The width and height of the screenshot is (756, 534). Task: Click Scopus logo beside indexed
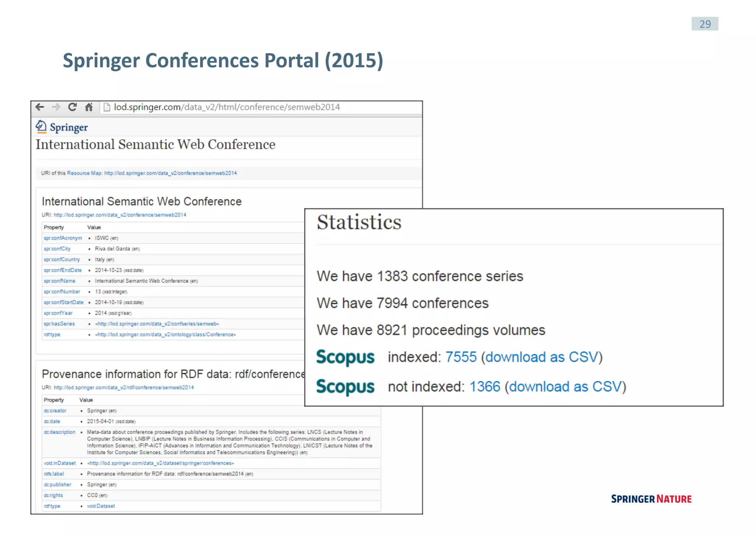(x=345, y=358)
